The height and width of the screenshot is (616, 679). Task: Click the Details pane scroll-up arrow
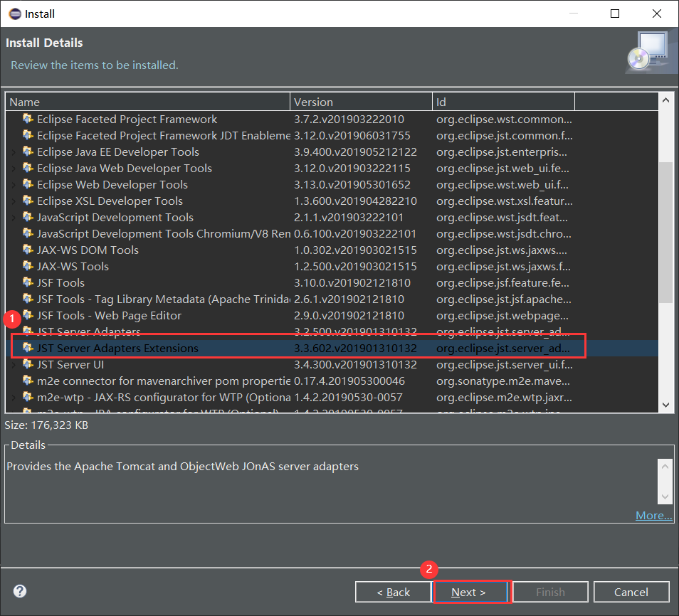[665, 466]
